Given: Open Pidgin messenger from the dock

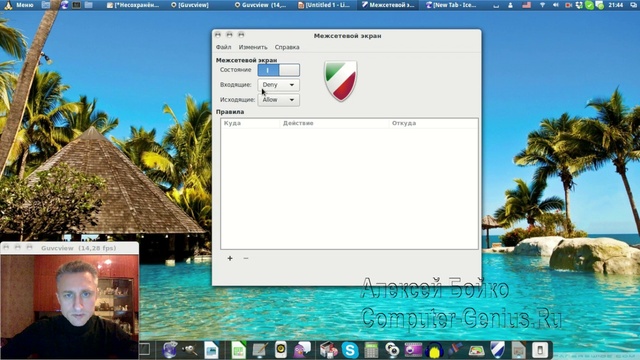Looking at the screenshot, I should tap(302, 350).
